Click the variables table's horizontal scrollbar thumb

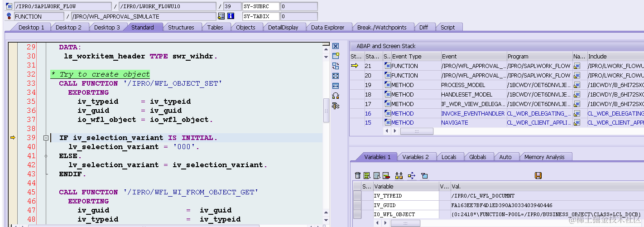(x=405, y=223)
